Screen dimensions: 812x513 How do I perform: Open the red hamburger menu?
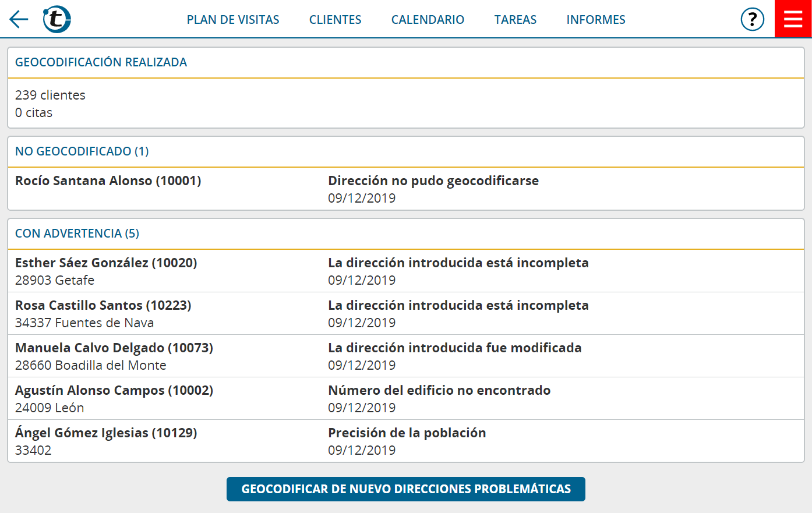(x=793, y=19)
